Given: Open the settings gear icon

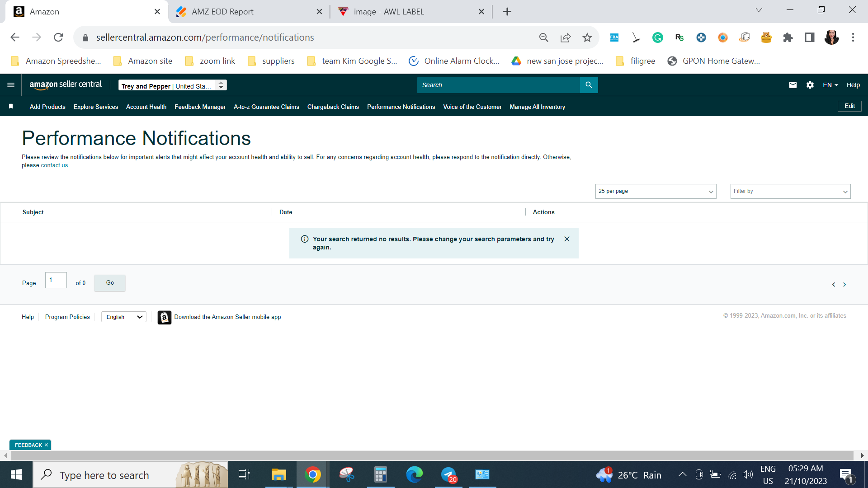Looking at the screenshot, I should point(810,85).
